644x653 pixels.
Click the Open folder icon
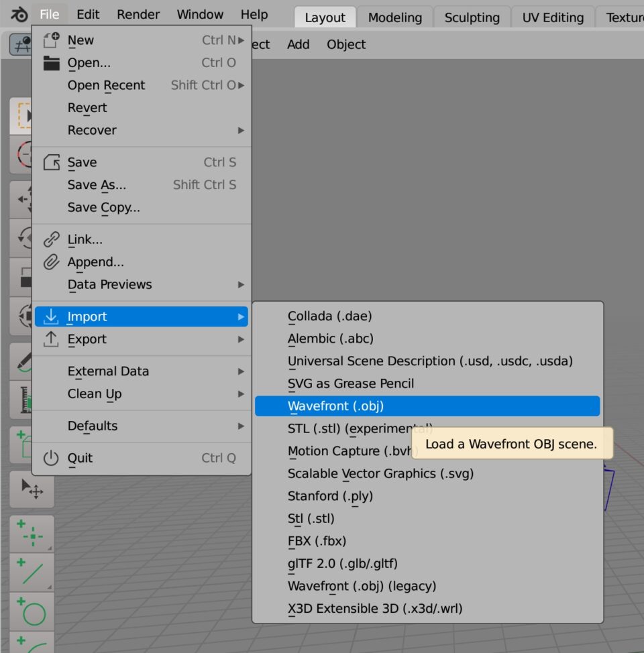tap(51, 63)
